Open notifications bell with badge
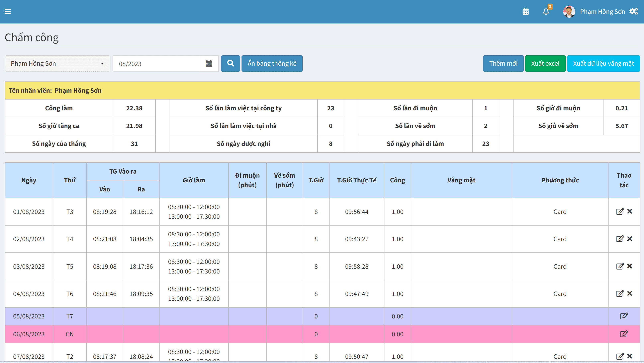 (x=546, y=11)
